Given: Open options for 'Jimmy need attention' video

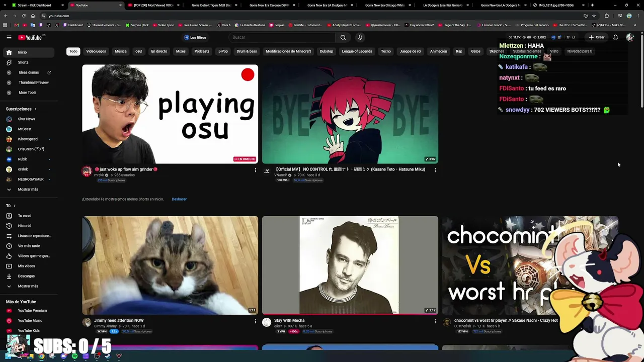Looking at the screenshot, I should [x=255, y=321].
